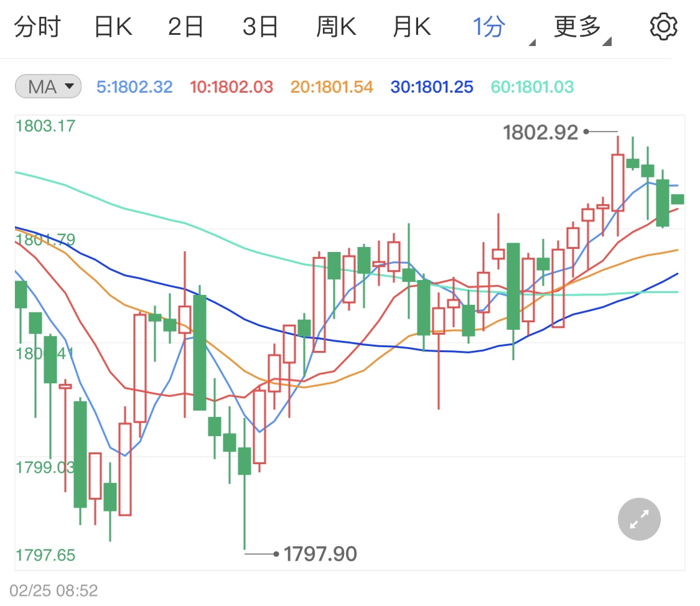Switch to the 日K tab
The image size is (700, 606).
pos(113,27)
